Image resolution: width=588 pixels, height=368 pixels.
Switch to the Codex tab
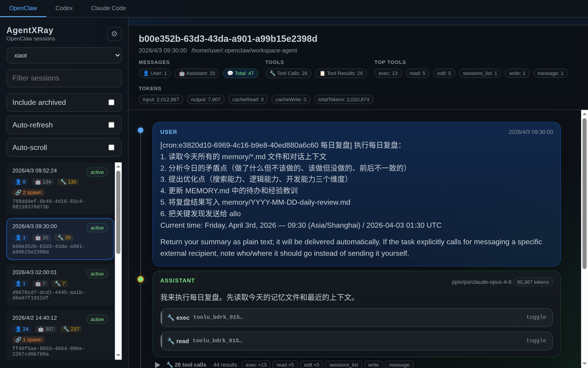pyautogui.click(x=64, y=8)
